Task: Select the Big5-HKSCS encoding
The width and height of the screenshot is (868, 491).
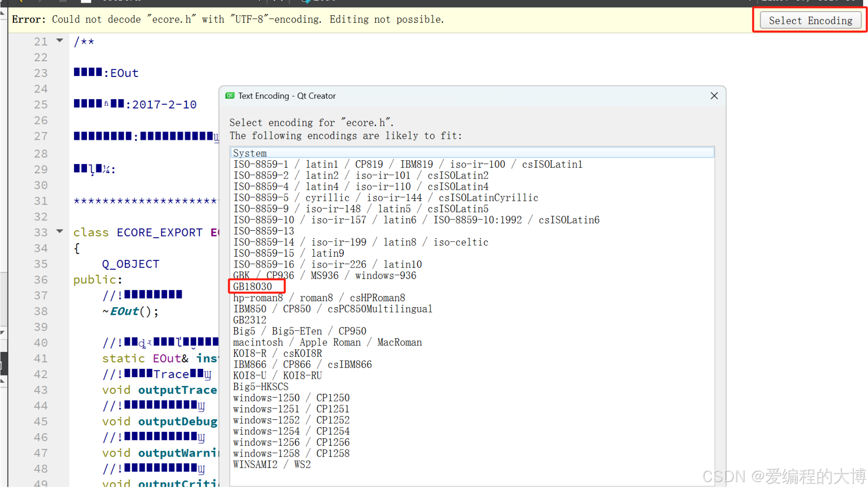Action: (261, 387)
